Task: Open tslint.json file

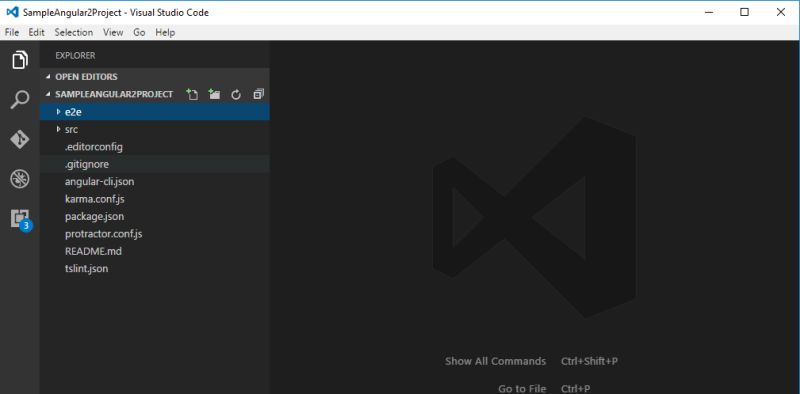Action: (x=155, y=268)
